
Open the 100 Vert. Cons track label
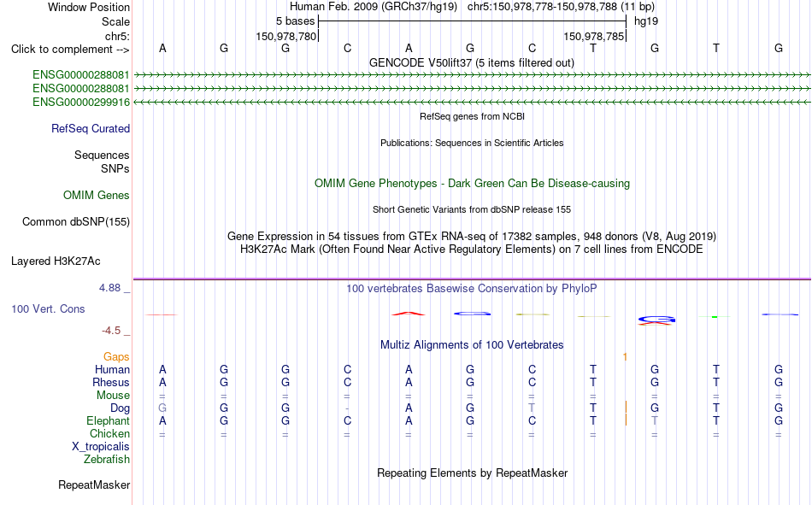pyautogui.click(x=48, y=308)
